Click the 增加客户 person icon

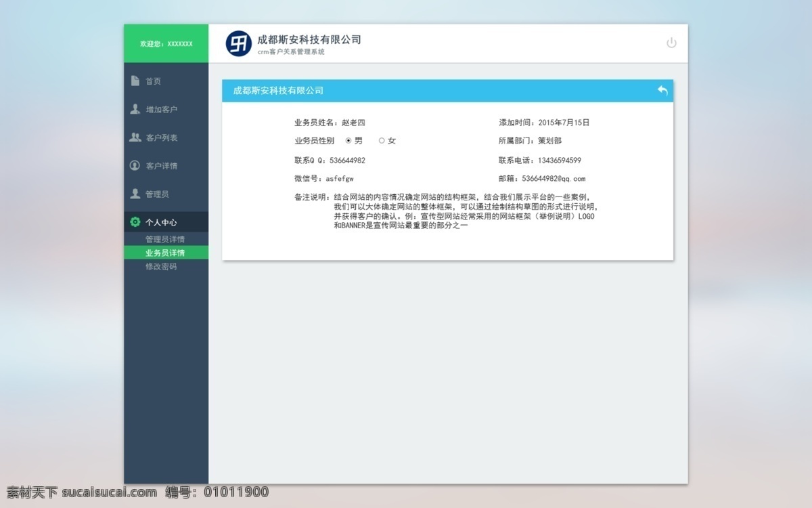click(135, 109)
